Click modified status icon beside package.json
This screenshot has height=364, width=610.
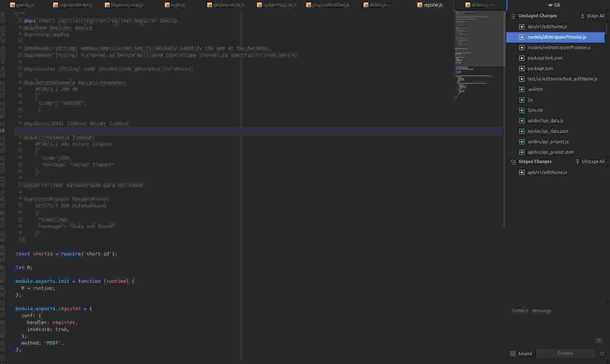coord(522,69)
